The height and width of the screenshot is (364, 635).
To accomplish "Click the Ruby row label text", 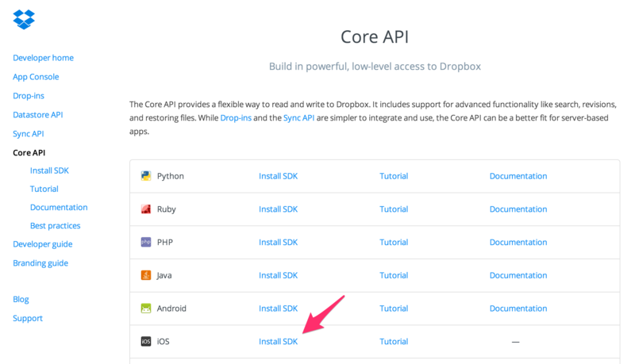I will click(x=167, y=209).
